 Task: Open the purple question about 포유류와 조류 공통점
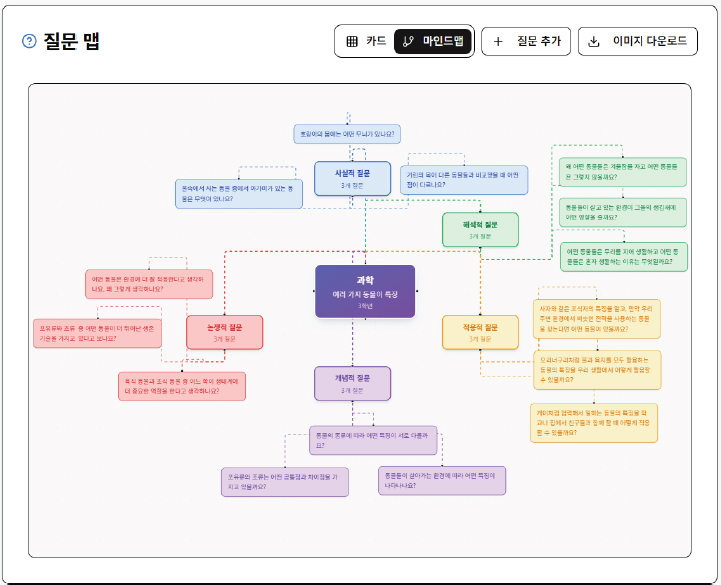(x=284, y=481)
